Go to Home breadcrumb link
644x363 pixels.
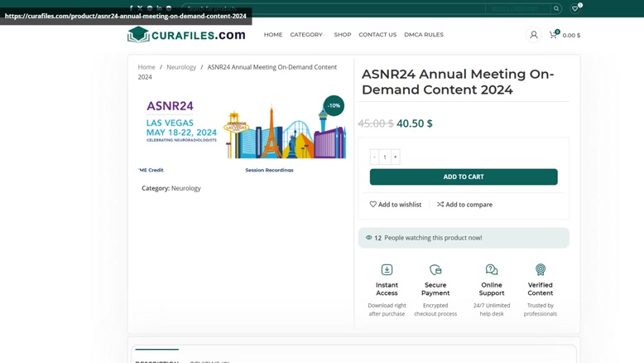(147, 67)
